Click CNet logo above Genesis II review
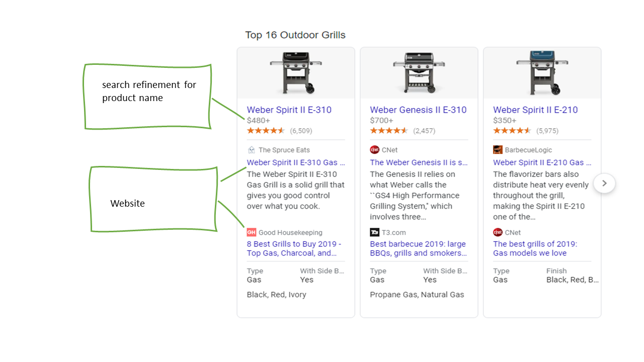644x362 pixels. (374, 150)
